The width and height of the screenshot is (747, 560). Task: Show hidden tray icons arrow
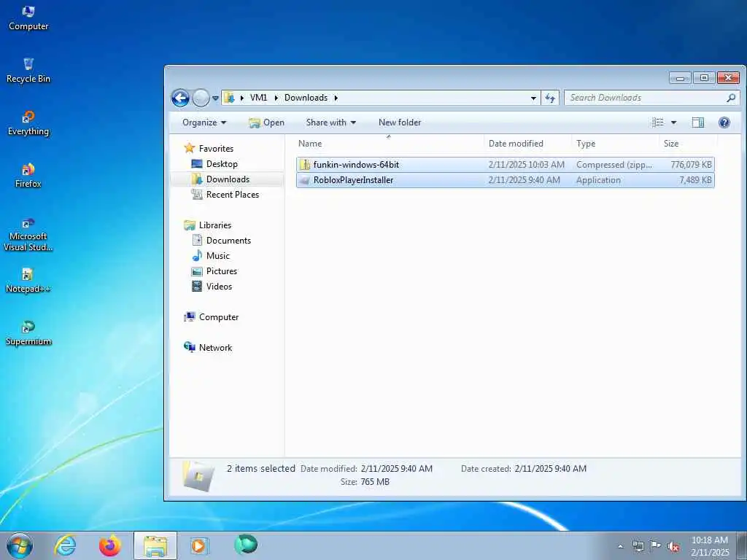click(x=620, y=546)
